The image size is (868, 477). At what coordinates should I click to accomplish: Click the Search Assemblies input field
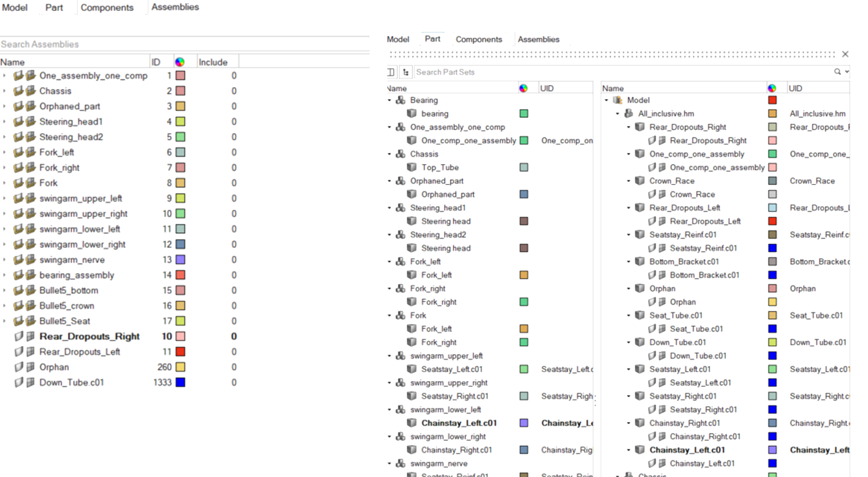coord(183,45)
